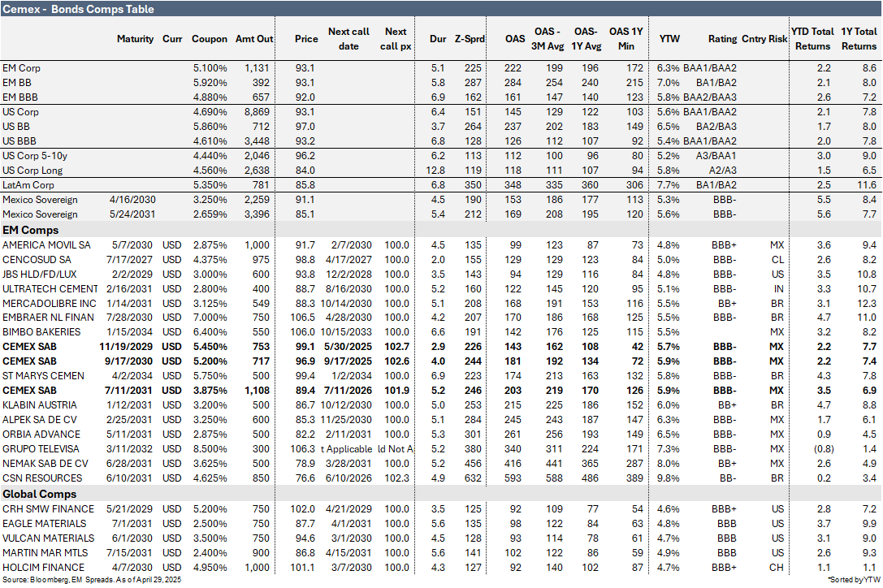Viewport: 883px width, 588px height.
Task: Click the Next call date header
Action: tap(348, 39)
